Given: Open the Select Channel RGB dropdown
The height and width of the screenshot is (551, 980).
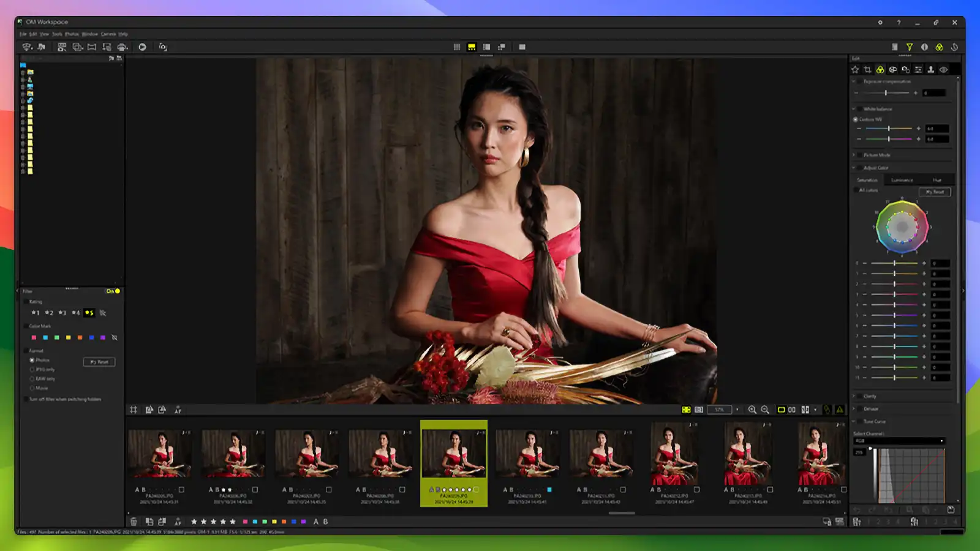Looking at the screenshot, I should pyautogui.click(x=900, y=441).
